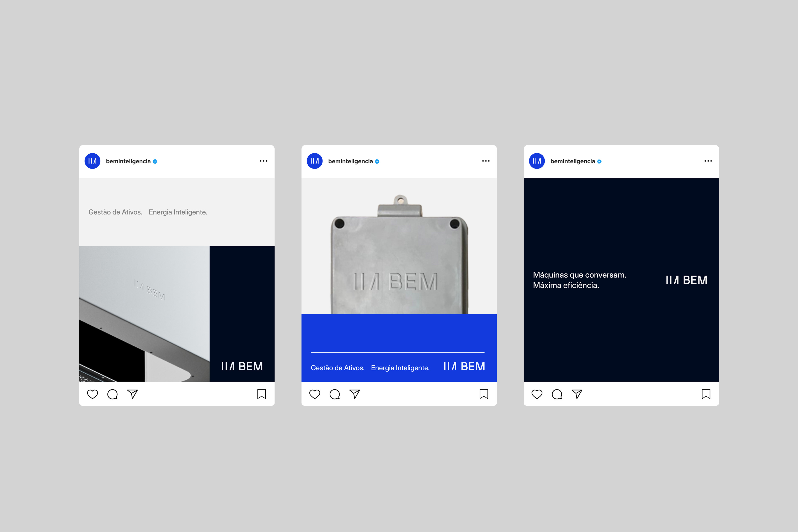Open the profile avatar on the third post
Screen dimensions: 798x532
(537, 161)
